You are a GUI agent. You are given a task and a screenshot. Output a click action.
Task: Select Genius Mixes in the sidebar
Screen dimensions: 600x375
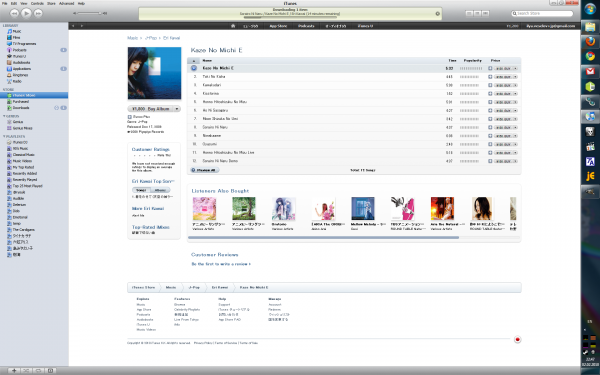tap(20, 128)
